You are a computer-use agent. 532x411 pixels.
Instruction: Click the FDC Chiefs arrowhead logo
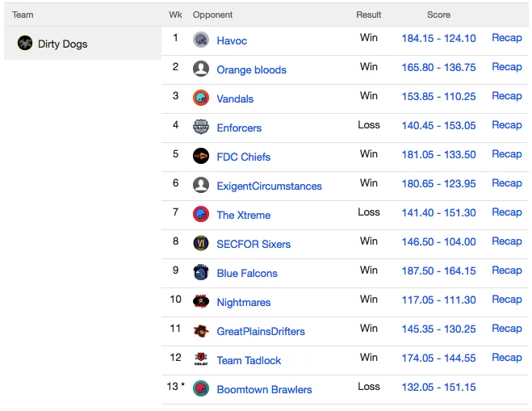point(201,156)
